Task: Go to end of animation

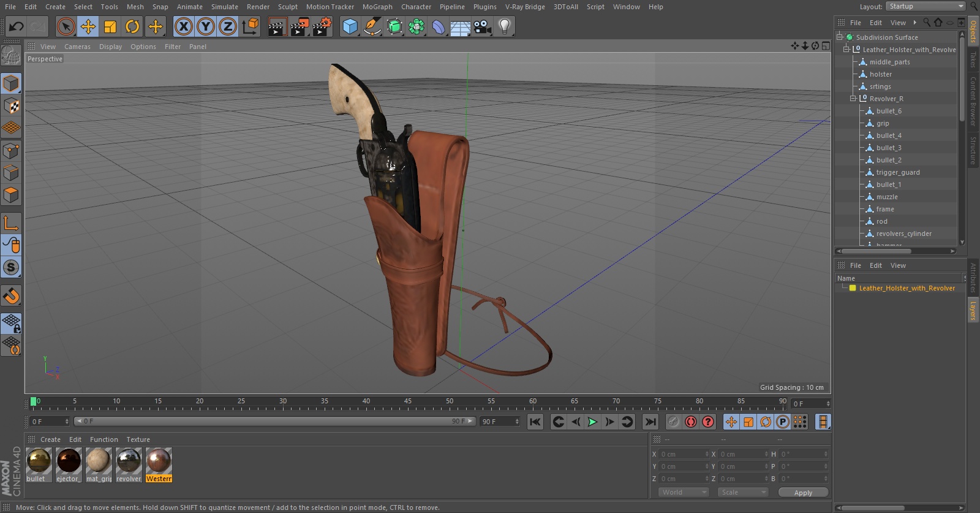Action: (650, 422)
